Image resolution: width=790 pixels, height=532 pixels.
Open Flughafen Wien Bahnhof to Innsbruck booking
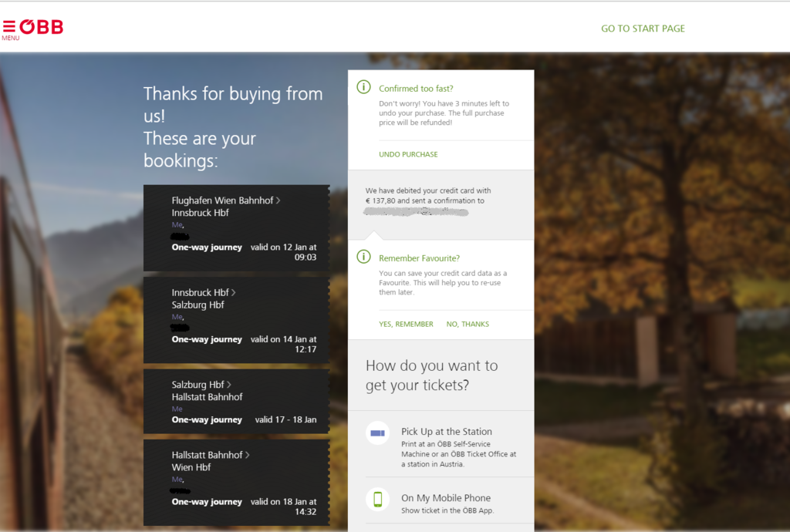pos(237,228)
